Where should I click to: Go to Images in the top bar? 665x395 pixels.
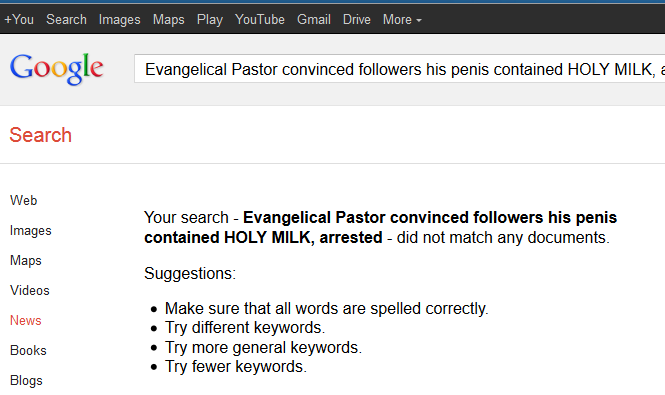click(119, 20)
